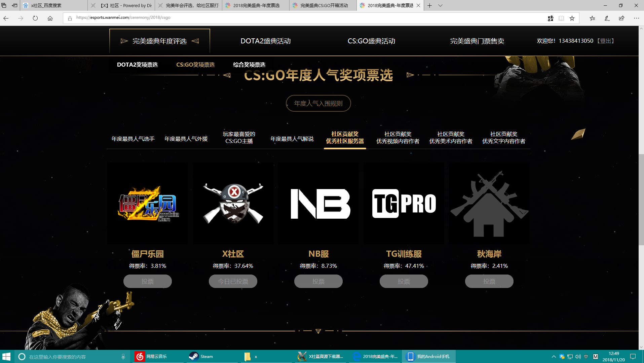Switch to the 年度最具人气选手 category
This screenshot has width=644, height=363.
pyautogui.click(x=133, y=138)
